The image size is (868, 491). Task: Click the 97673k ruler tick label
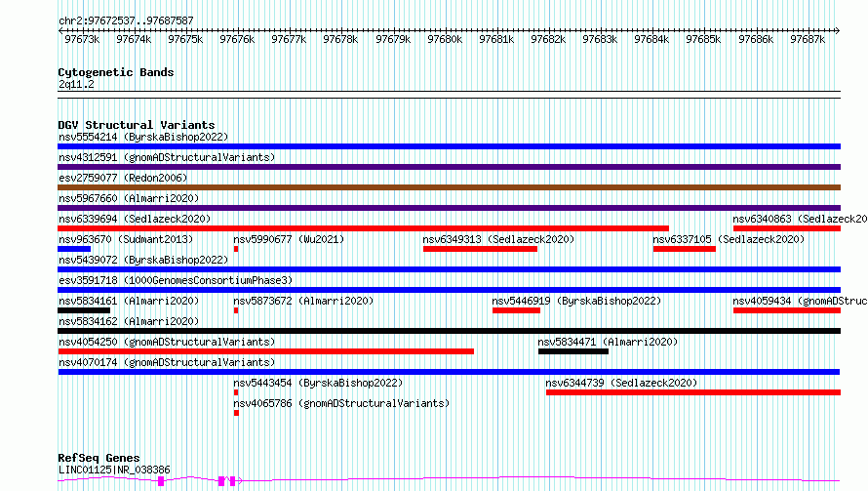[x=82, y=39]
